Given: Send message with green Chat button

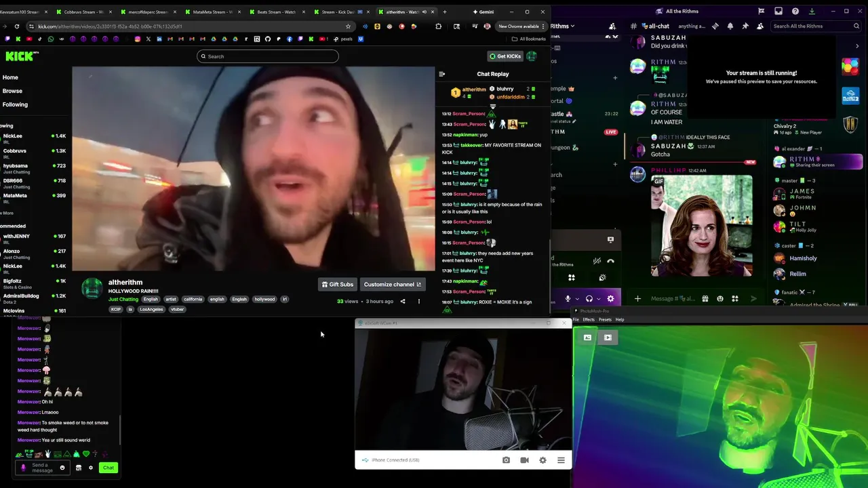Looking at the screenshot, I should pyautogui.click(x=108, y=468).
